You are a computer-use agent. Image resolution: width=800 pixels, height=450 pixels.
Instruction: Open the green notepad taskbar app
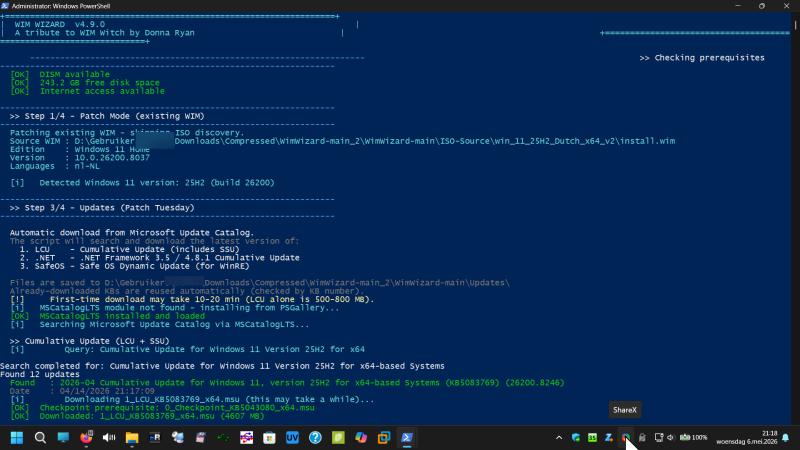pyautogui.click(x=338, y=438)
